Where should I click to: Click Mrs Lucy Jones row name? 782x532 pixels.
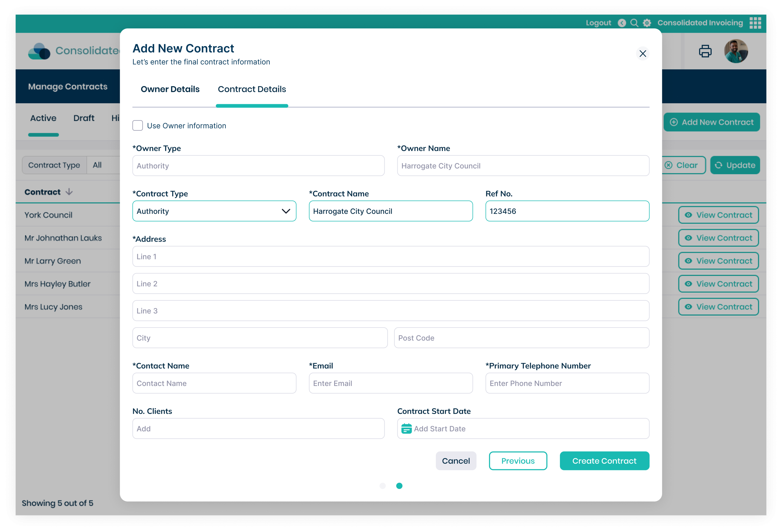[x=53, y=306]
